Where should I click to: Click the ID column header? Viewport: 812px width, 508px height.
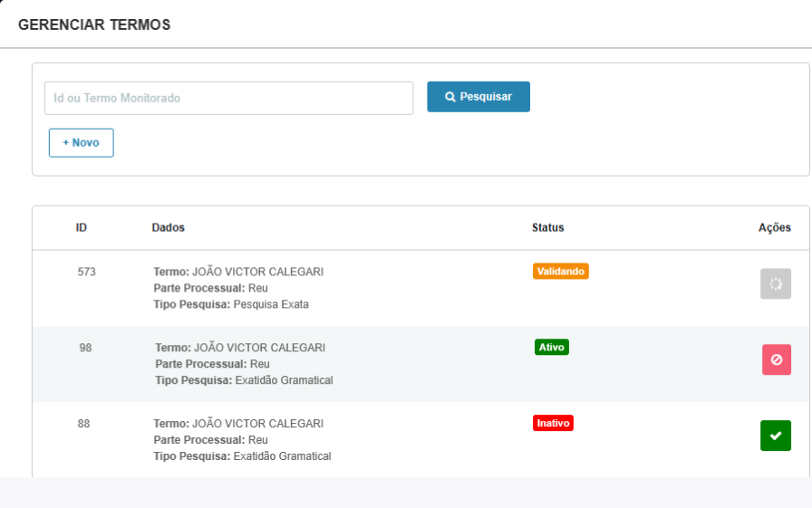[x=82, y=227]
